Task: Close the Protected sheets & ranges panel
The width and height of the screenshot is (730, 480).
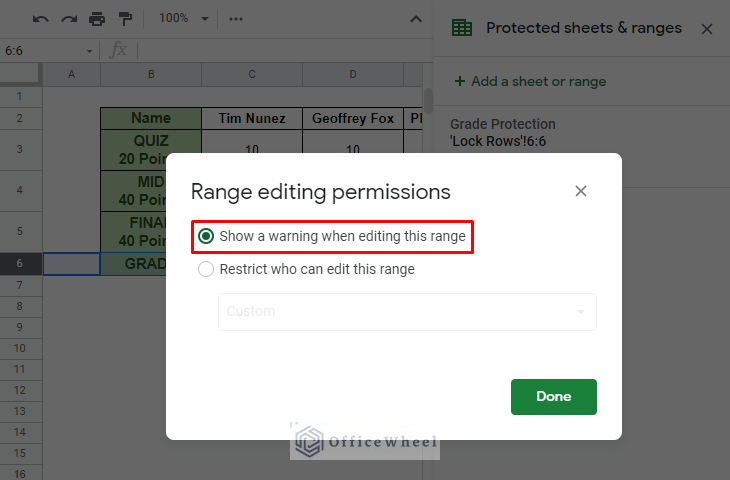Action: (x=707, y=29)
